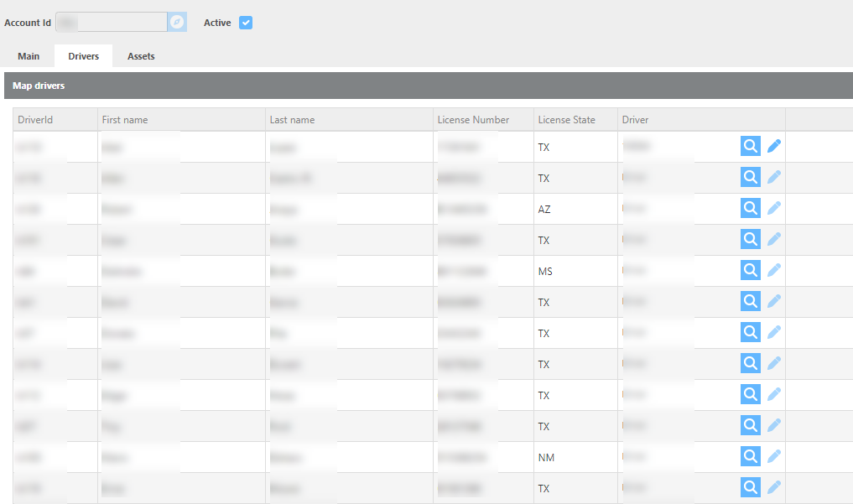Screen dimensions: 853x504
Task: Search driver mapping for the NM row
Action: (751, 456)
